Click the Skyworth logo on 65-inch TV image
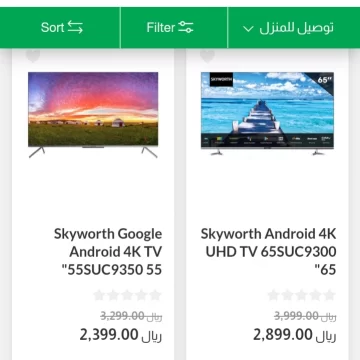 point(217,80)
